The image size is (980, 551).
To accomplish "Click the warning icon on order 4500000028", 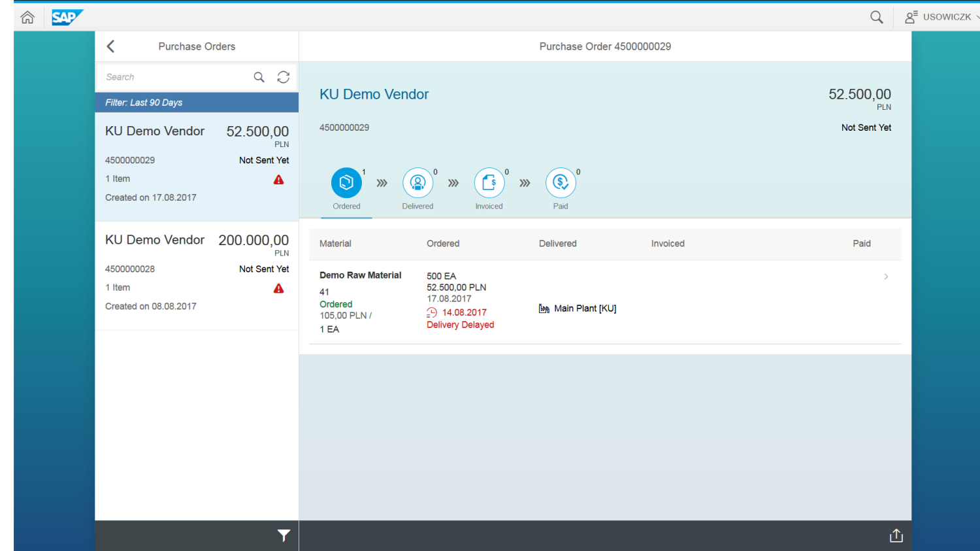I will [x=278, y=288].
